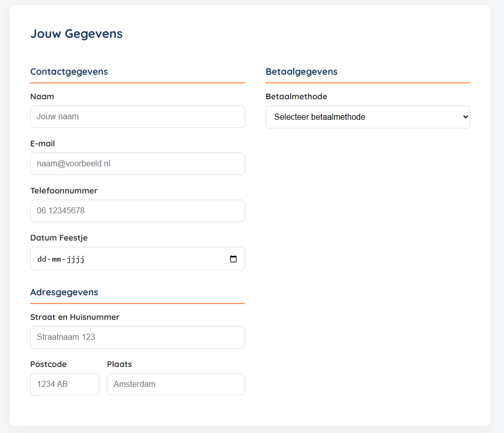The width and height of the screenshot is (504, 433).
Task: Click the Plaats input field
Action: point(176,384)
